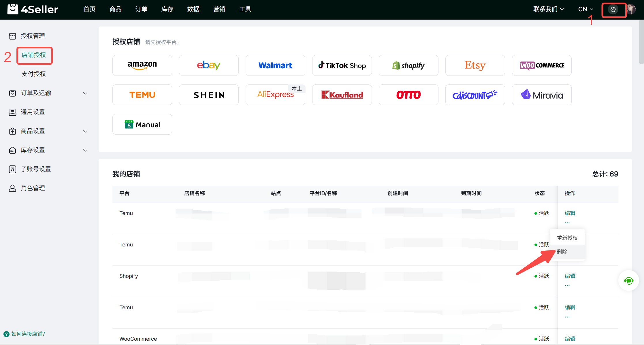The image size is (644, 345).
Task: Open the green chat support bubble
Action: click(628, 280)
